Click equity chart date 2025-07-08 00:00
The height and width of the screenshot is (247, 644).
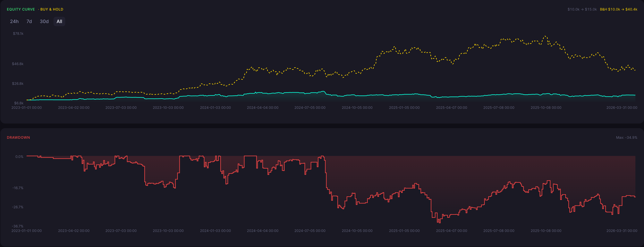coord(499,107)
